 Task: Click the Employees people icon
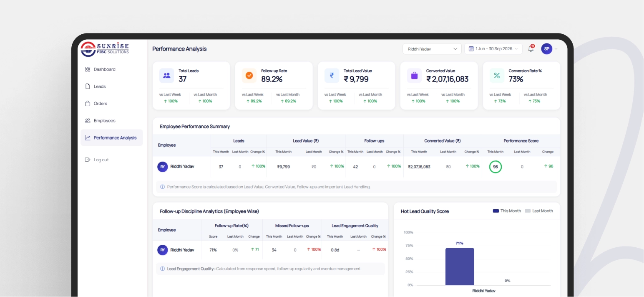88,121
